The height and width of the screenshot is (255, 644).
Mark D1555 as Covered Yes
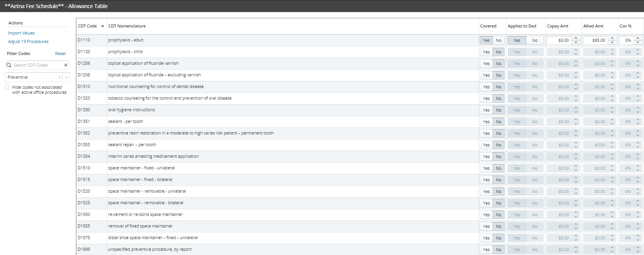coord(486,226)
